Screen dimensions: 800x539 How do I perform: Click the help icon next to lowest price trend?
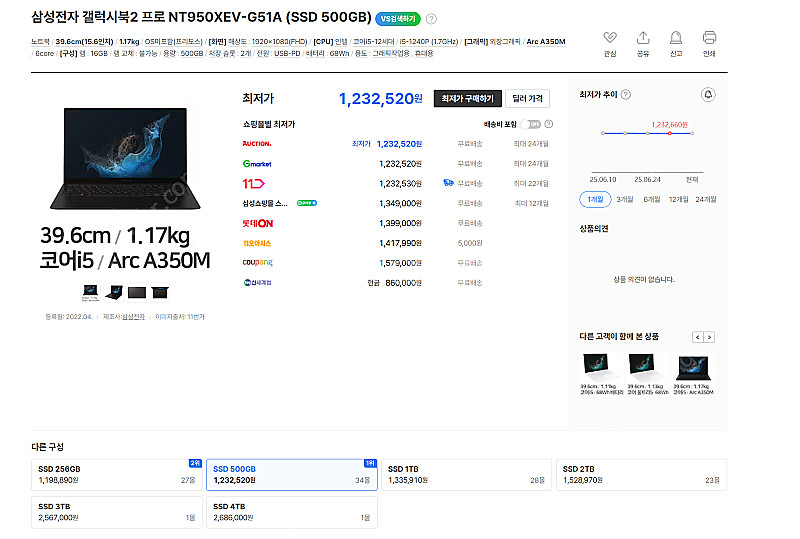click(626, 94)
